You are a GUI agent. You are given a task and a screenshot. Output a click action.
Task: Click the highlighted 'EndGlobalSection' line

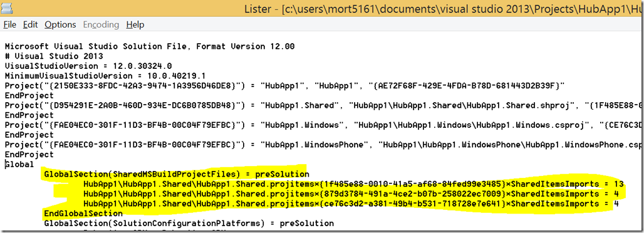[83, 214]
